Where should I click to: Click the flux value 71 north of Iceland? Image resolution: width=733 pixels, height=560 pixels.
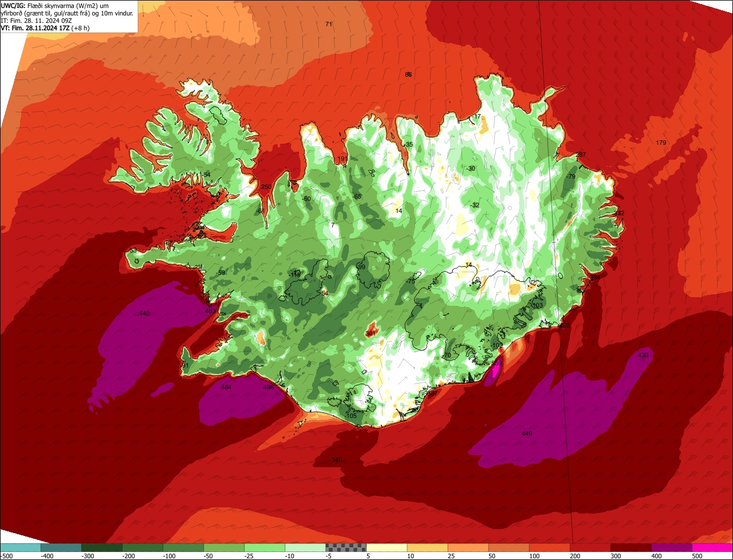pos(329,24)
